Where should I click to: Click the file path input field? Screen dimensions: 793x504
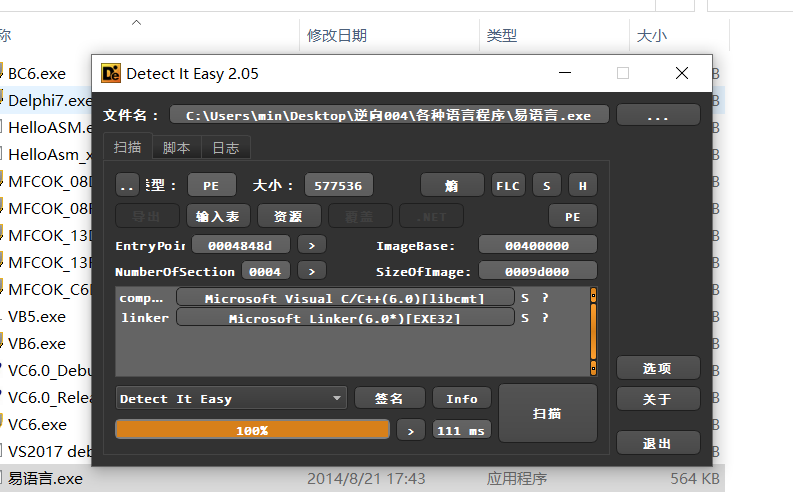[x=389, y=115]
